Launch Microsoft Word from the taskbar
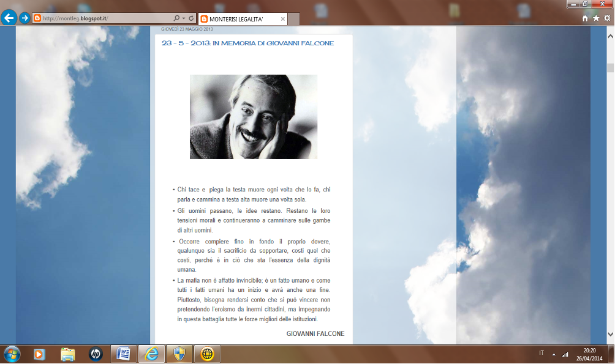Image resolution: width=615 pixels, height=364 pixels. [x=123, y=354]
